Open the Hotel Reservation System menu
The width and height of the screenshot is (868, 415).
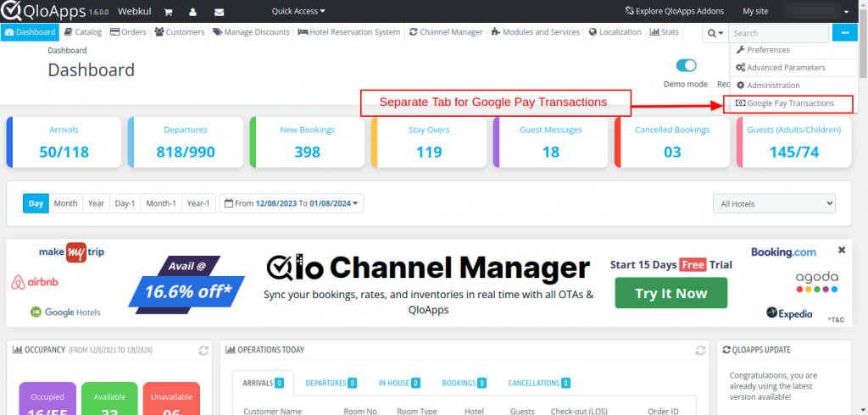click(x=348, y=32)
